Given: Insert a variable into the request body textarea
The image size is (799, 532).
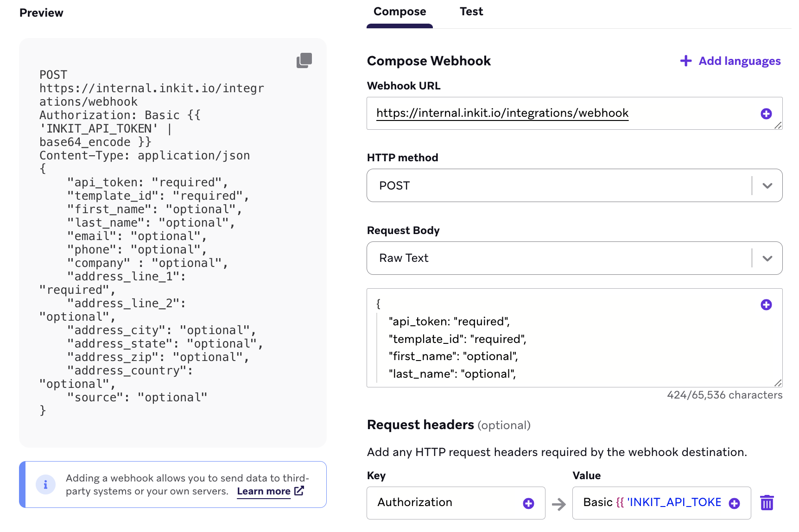Looking at the screenshot, I should (766, 304).
